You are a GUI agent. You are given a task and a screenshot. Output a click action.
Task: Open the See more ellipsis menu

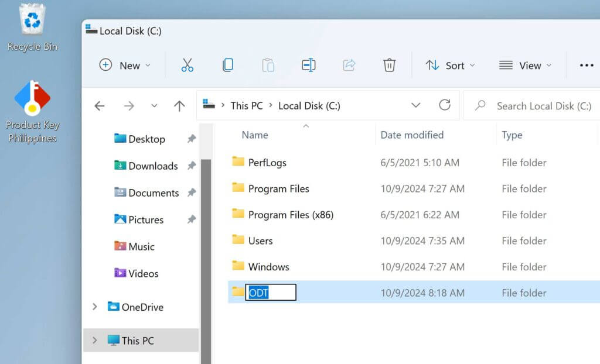586,66
